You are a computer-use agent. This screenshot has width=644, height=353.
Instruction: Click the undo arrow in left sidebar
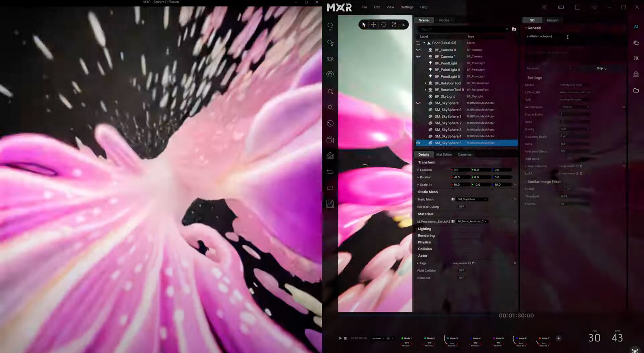[x=330, y=172]
